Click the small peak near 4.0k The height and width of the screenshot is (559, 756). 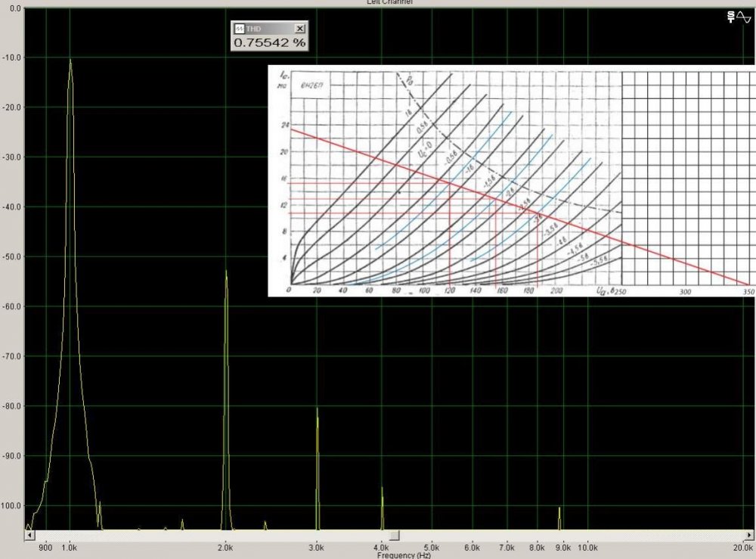(382, 489)
